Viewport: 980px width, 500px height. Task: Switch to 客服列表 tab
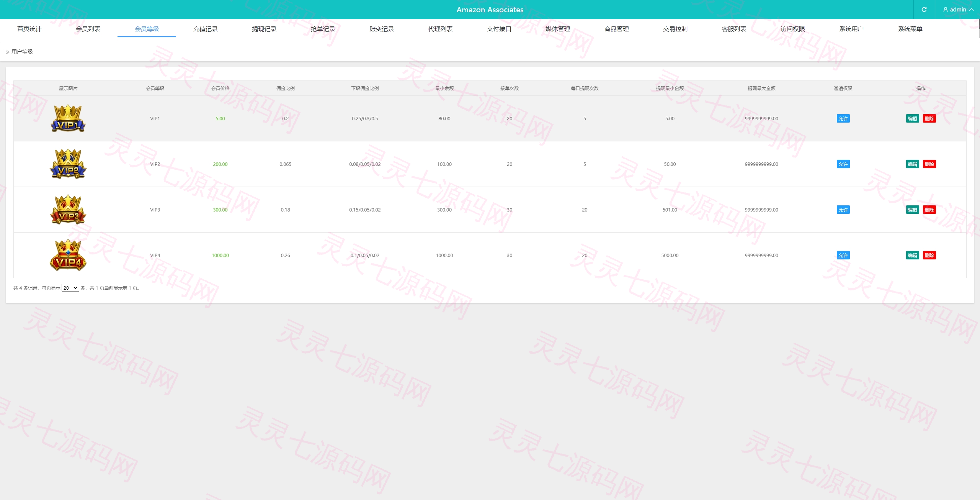click(x=734, y=29)
